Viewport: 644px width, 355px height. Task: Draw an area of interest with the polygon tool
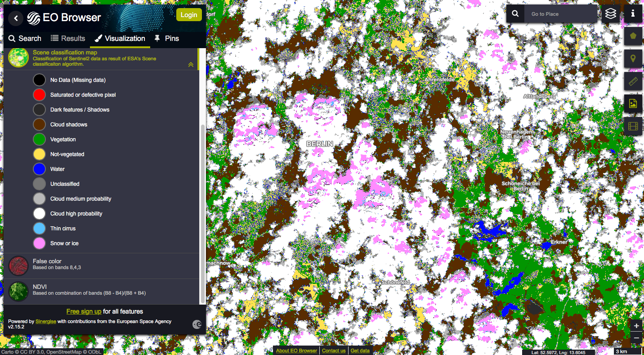click(x=633, y=36)
